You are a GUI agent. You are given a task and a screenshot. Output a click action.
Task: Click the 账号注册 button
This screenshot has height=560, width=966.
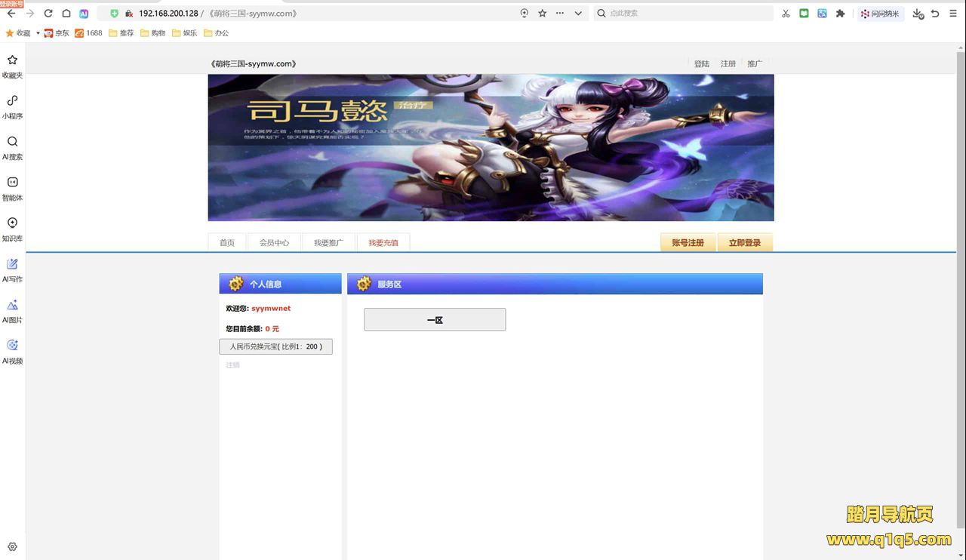point(688,243)
